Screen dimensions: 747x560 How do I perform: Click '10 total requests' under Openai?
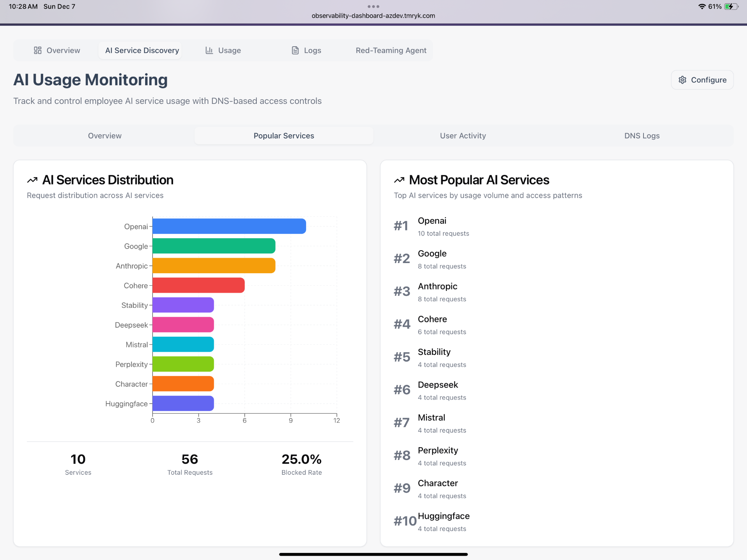pyautogui.click(x=444, y=233)
